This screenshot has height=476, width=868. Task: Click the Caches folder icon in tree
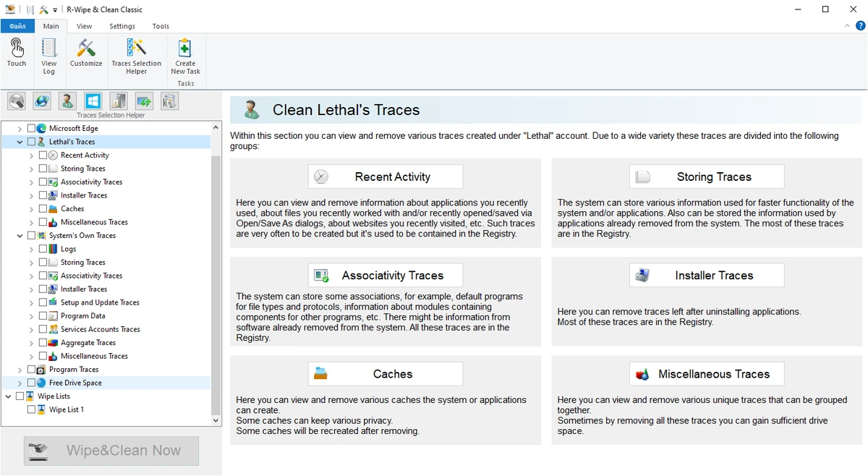[53, 208]
